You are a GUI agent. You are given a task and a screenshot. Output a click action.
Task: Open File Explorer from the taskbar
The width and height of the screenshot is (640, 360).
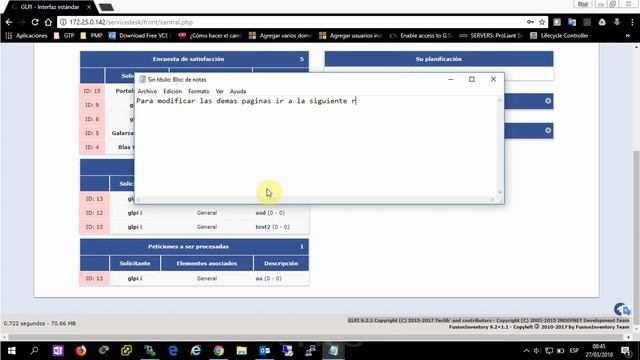(242, 351)
